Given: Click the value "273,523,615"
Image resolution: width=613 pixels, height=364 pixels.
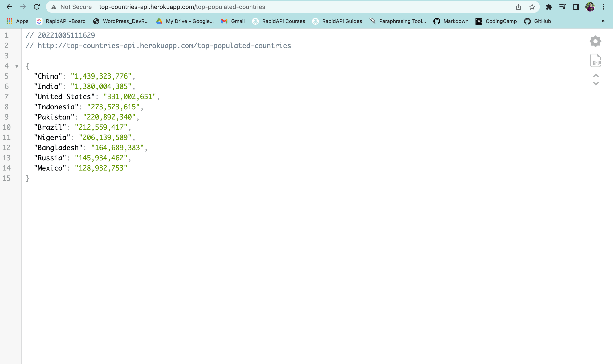Looking at the screenshot, I should pos(113,107).
